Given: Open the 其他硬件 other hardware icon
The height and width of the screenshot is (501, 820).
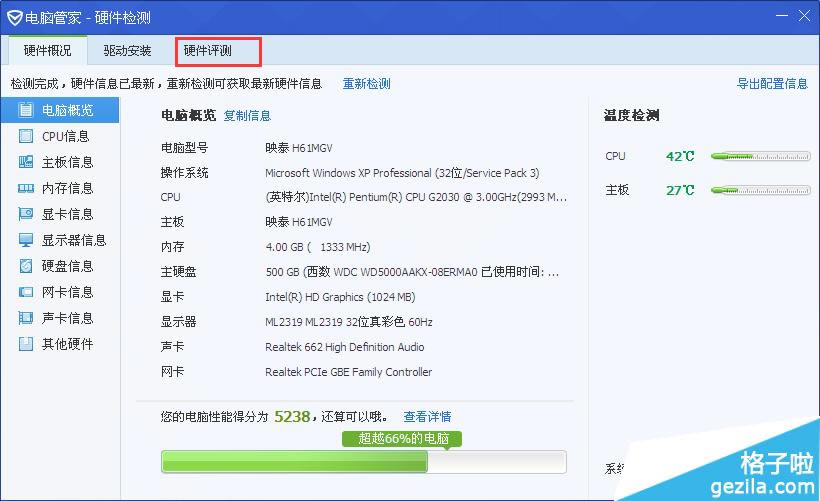Looking at the screenshot, I should pos(25,344).
